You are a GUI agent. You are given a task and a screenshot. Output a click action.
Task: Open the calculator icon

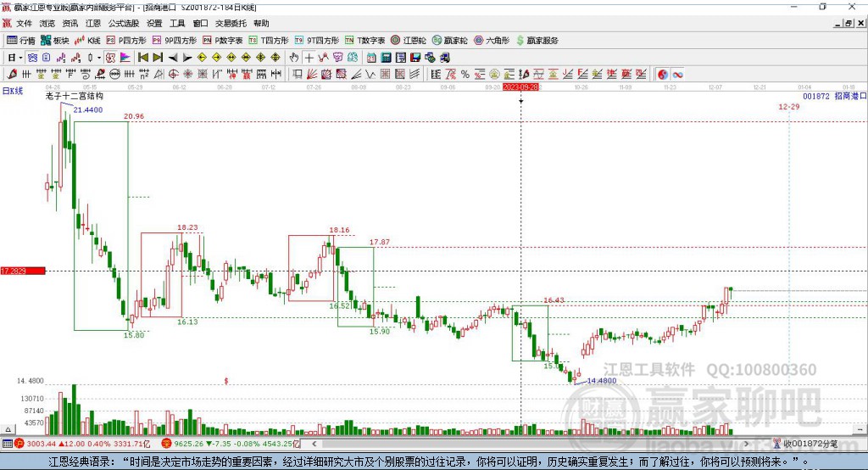[386, 58]
